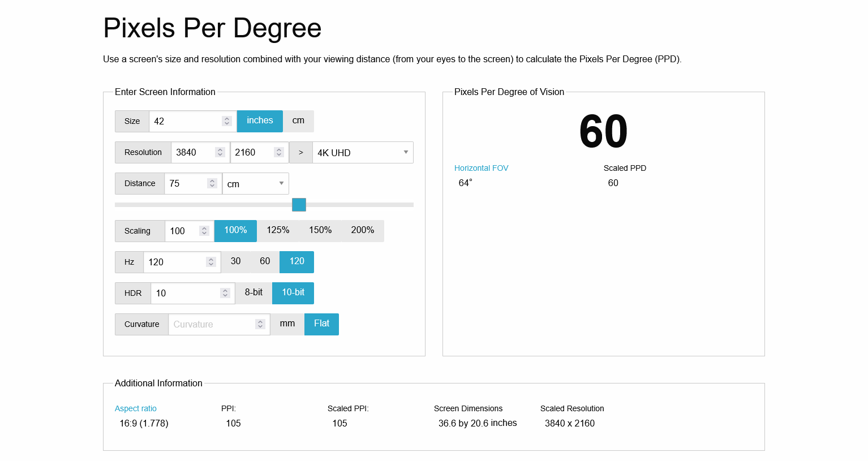Select inches as the screen size unit
This screenshot has width=868, height=461.
click(x=260, y=121)
